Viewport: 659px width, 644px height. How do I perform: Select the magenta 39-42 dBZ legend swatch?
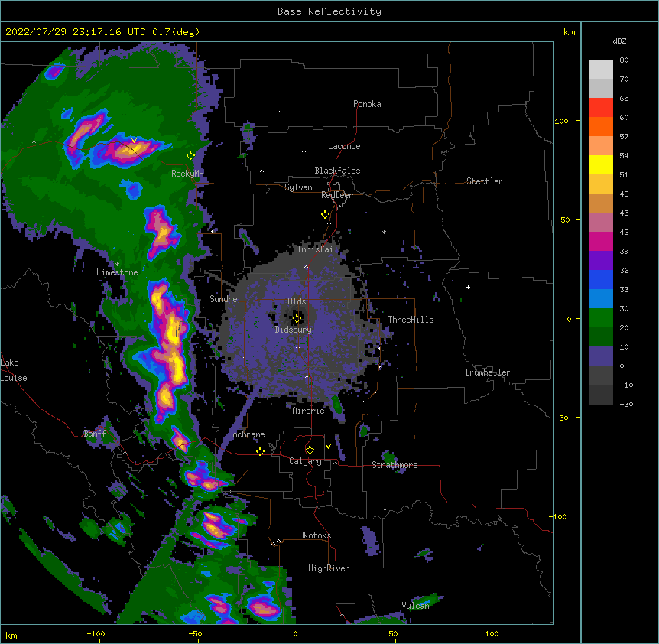tap(601, 241)
